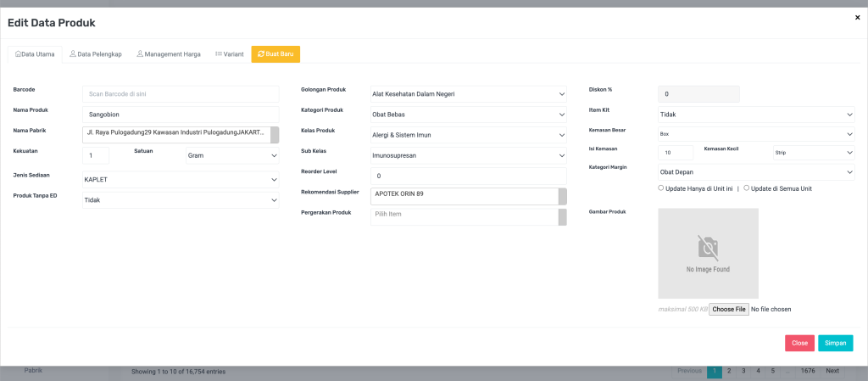Switch to the Data Pelengkap tab
868x381 pixels.
point(96,54)
